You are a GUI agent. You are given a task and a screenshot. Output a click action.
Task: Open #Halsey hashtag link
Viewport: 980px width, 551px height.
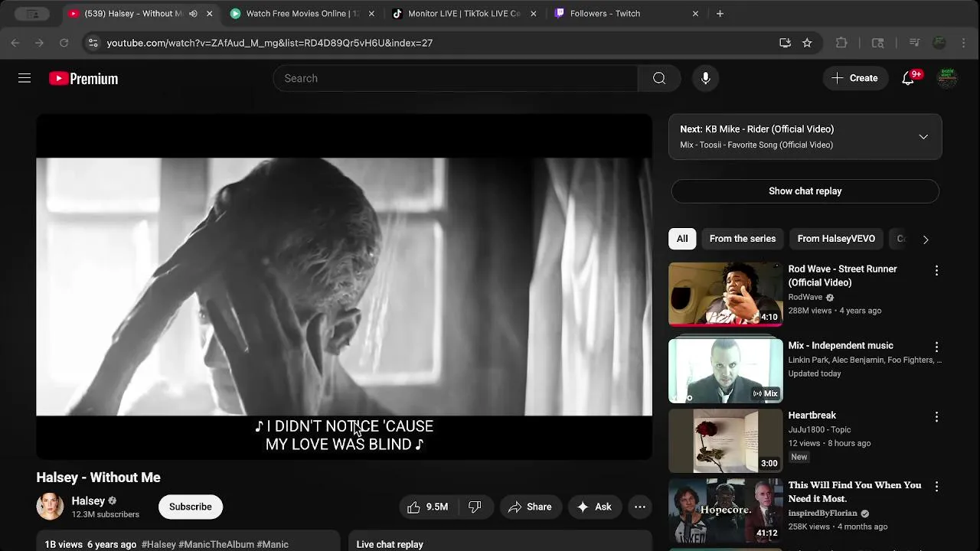[x=158, y=545]
